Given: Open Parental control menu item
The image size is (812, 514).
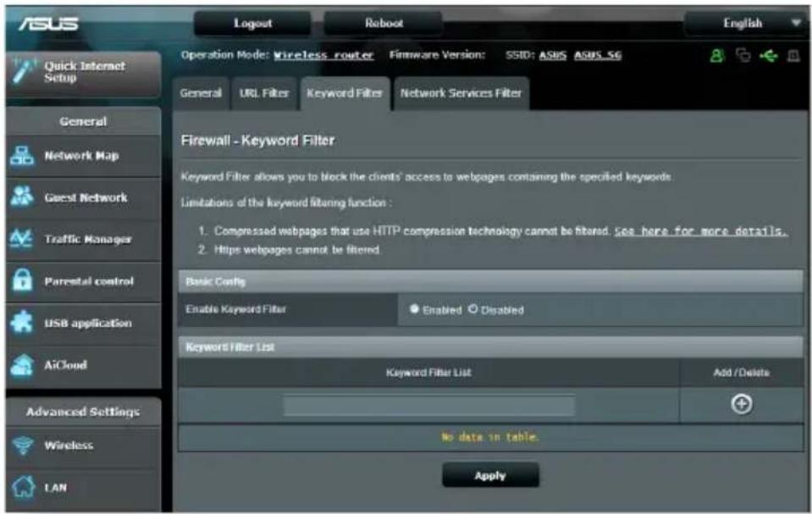Looking at the screenshot, I should (83, 281).
